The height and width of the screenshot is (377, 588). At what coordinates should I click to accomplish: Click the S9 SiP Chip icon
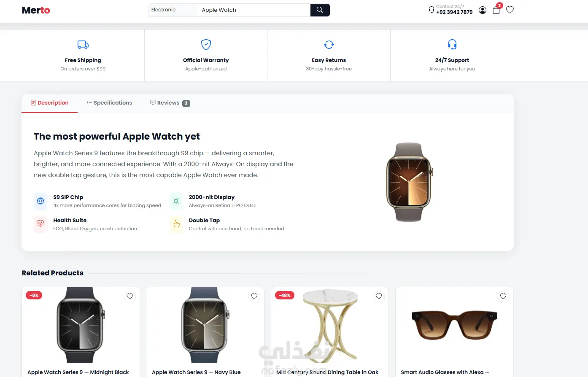[40, 201]
